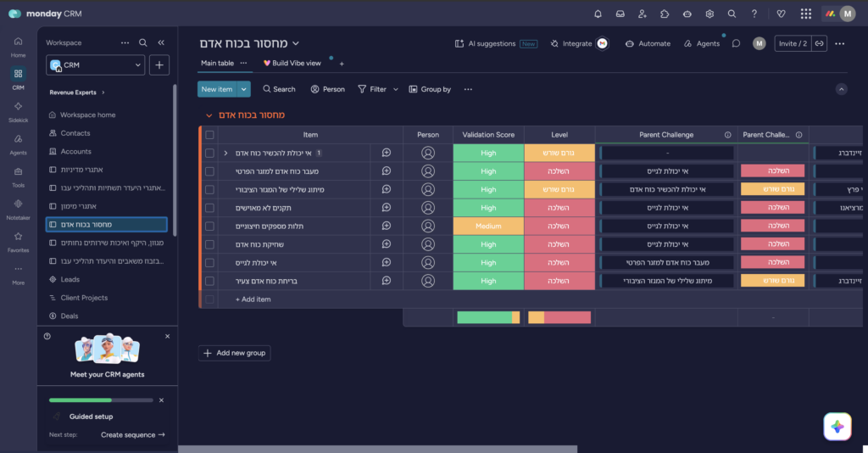This screenshot has width=868, height=453.
Task: Open the apps grid switcher icon
Action: pos(806,14)
